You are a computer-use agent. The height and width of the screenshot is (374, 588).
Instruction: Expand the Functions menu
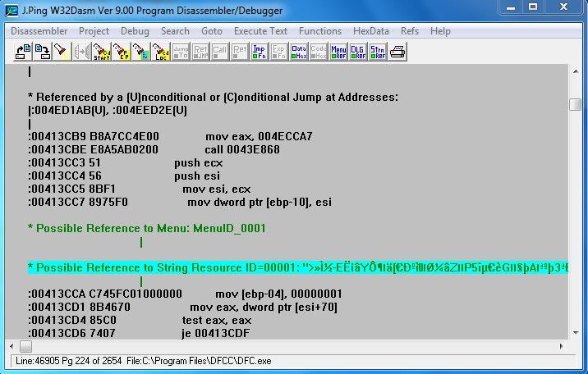(320, 31)
